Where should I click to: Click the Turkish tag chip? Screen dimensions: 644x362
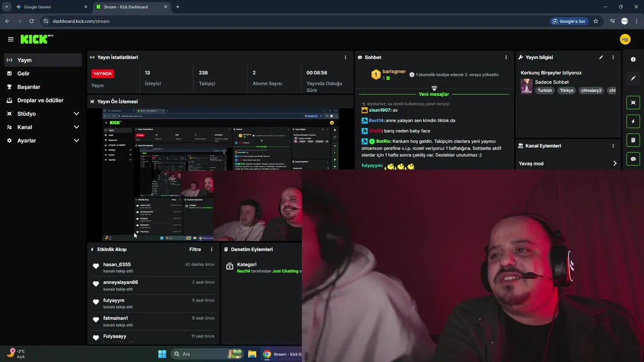(x=544, y=90)
